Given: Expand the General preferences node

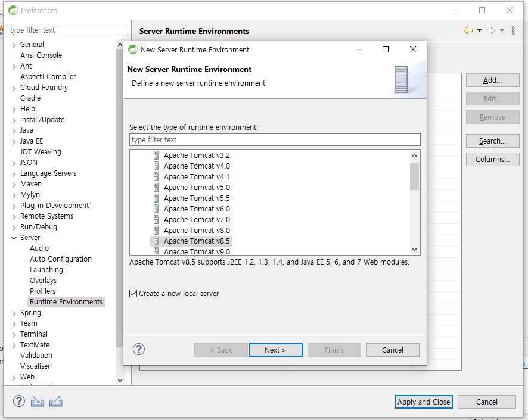Looking at the screenshot, I should coord(14,45).
